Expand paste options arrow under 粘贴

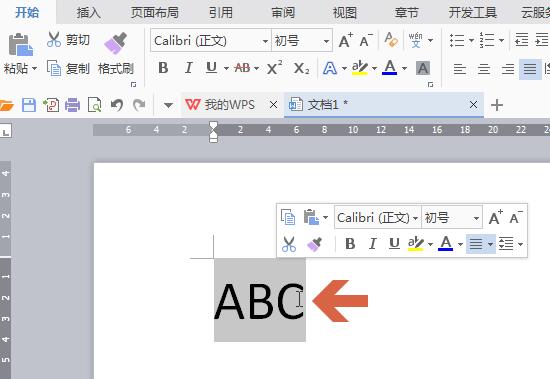coord(34,68)
